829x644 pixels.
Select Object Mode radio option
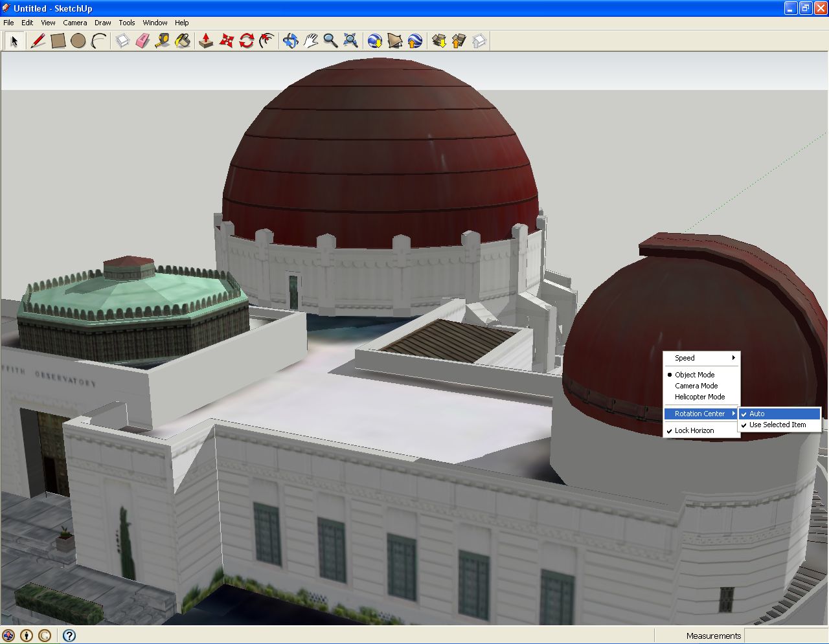(x=694, y=375)
